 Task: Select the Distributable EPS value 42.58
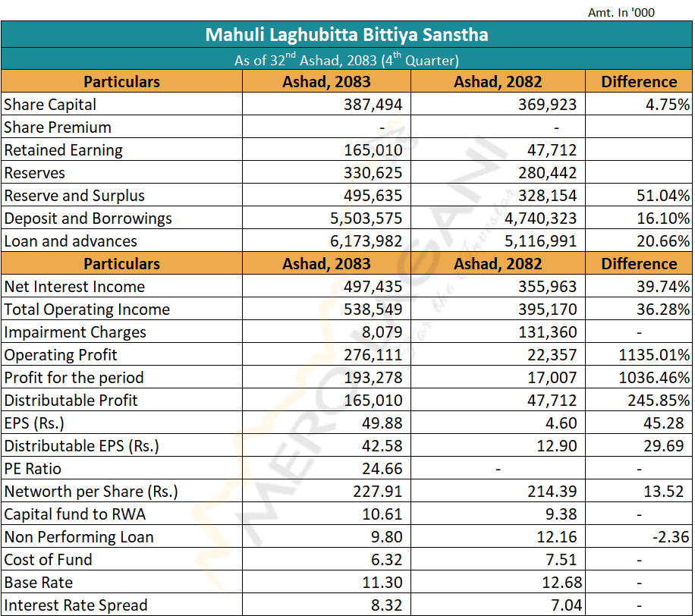382,446
